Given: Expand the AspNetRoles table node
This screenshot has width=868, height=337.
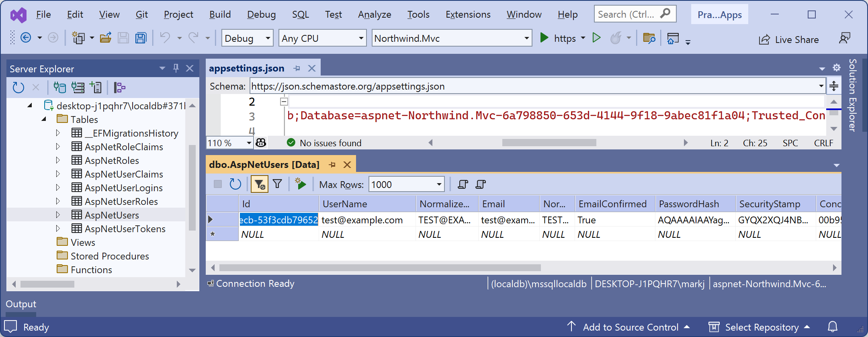Looking at the screenshot, I should pyautogui.click(x=58, y=160).
